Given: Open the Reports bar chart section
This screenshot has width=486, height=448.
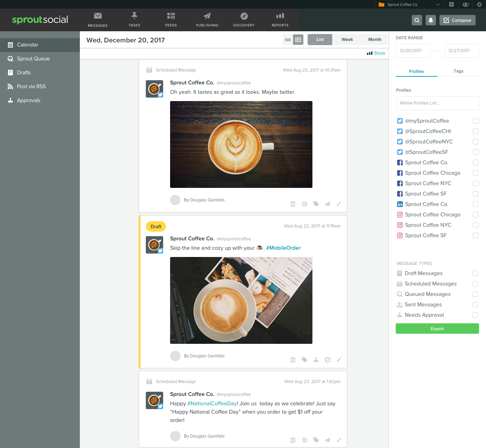Looking at the screenshot, I should click(x=280, y=20).
